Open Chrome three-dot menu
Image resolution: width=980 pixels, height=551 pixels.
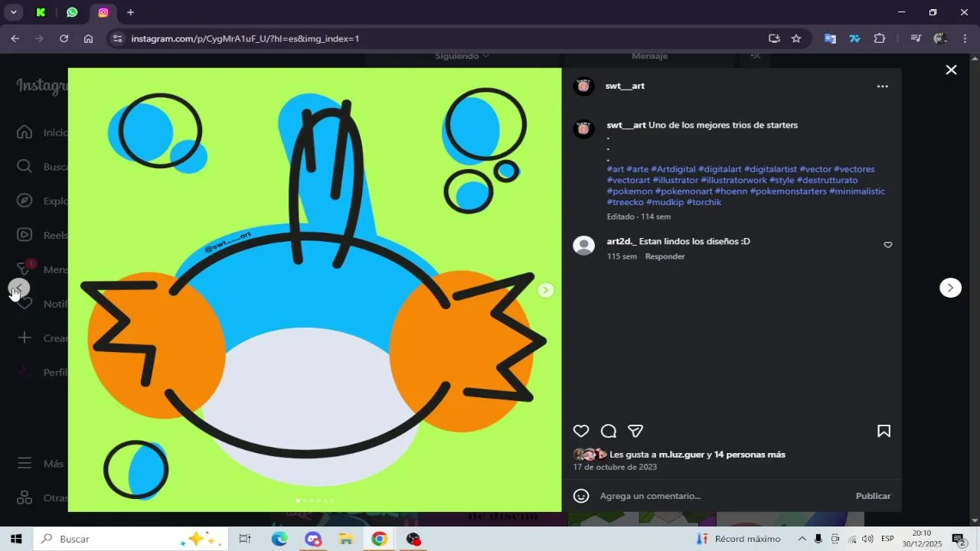pos(965,38)
